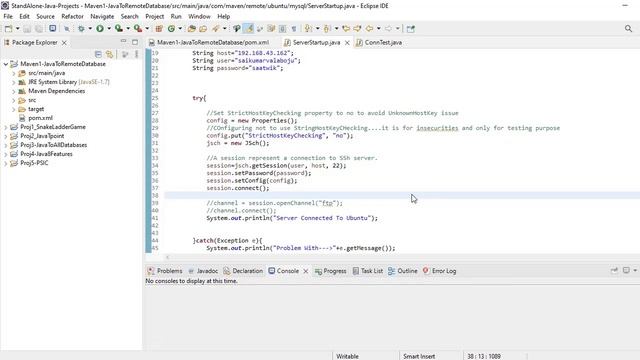
Task: Collapse the Maven1-JavaToRemoteDatabase project
Action: pyautogui.click(x=6, y=64)
